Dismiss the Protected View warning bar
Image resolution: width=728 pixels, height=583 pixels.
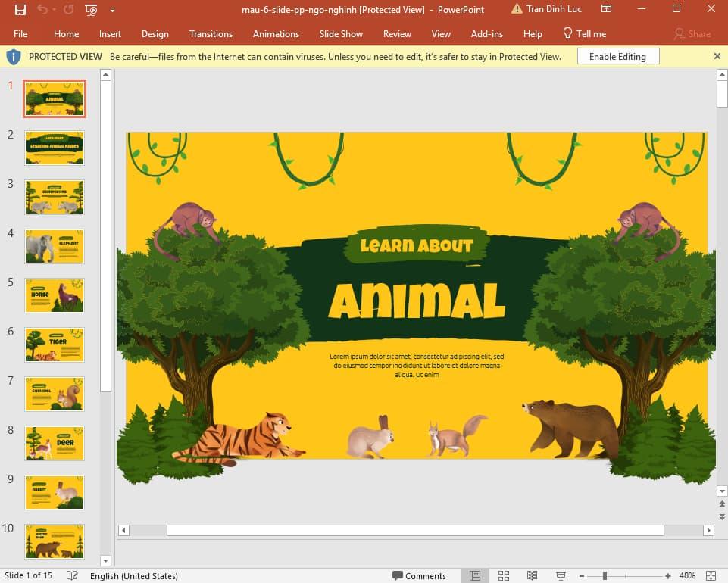coord(717,56)
